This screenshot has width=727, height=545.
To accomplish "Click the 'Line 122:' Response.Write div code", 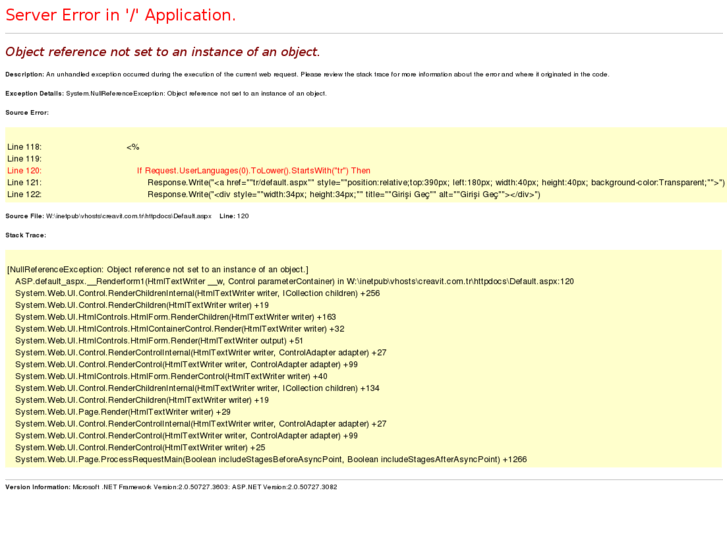I will click(x=344, y=194).
